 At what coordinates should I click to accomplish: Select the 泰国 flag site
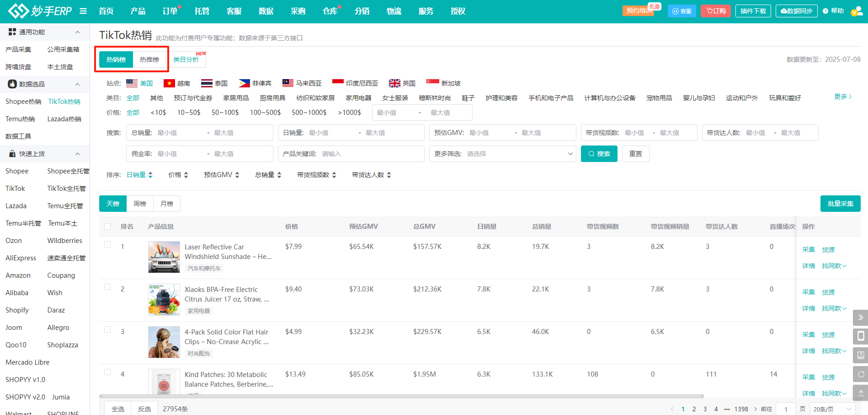pyautogui.click(x=214, y=83)
